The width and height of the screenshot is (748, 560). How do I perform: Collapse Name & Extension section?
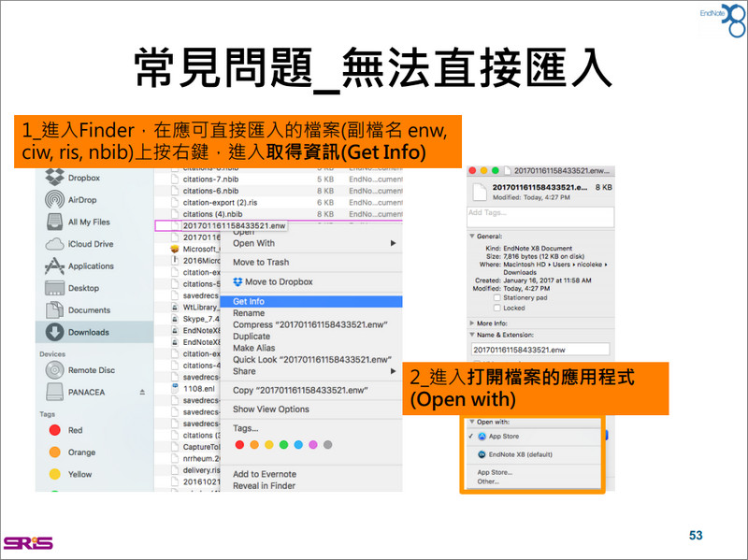tap(472, 335)
